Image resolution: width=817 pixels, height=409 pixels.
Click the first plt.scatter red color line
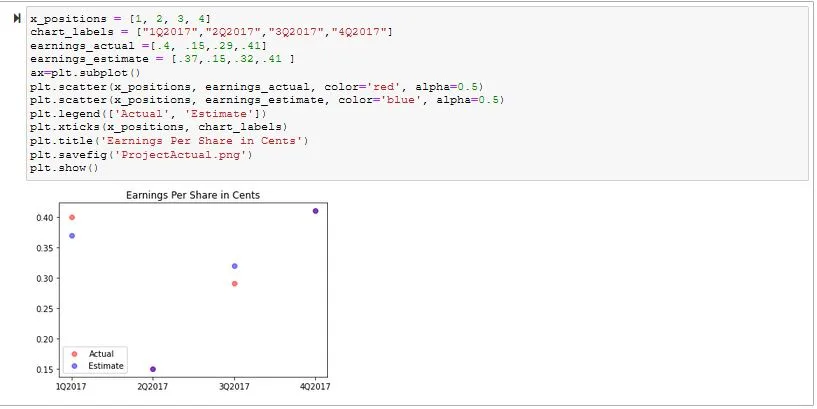(257, 86)
